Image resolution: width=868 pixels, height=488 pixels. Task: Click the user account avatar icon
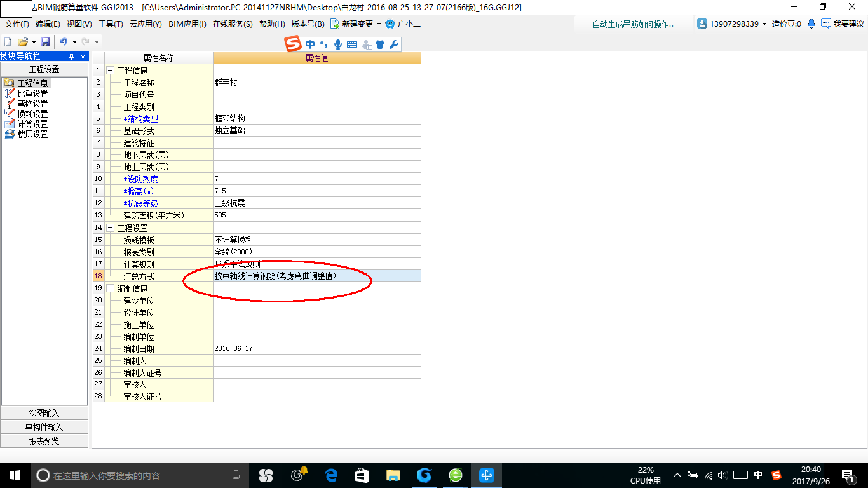702,24
